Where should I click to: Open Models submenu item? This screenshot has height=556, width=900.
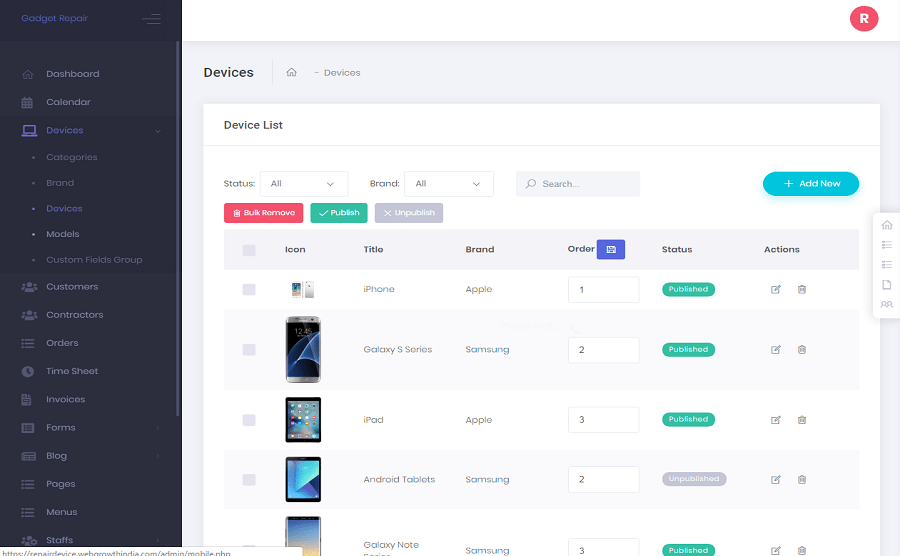coord(63,234)
